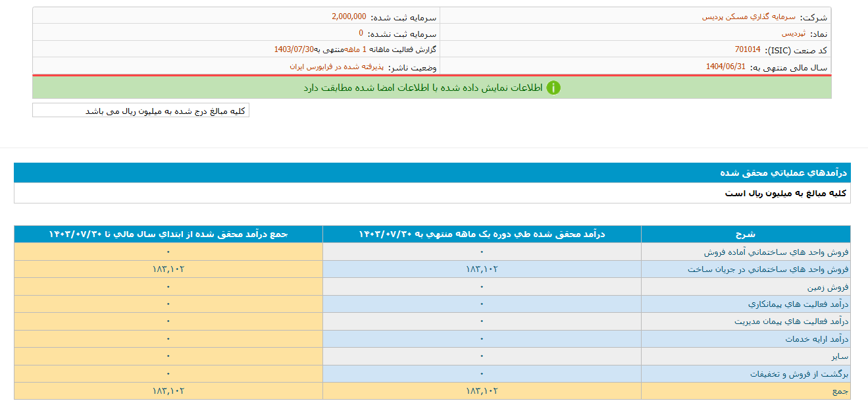Click fiscal year end date 1404/06/31
This screenshot has width=868, height=405.
726,67
